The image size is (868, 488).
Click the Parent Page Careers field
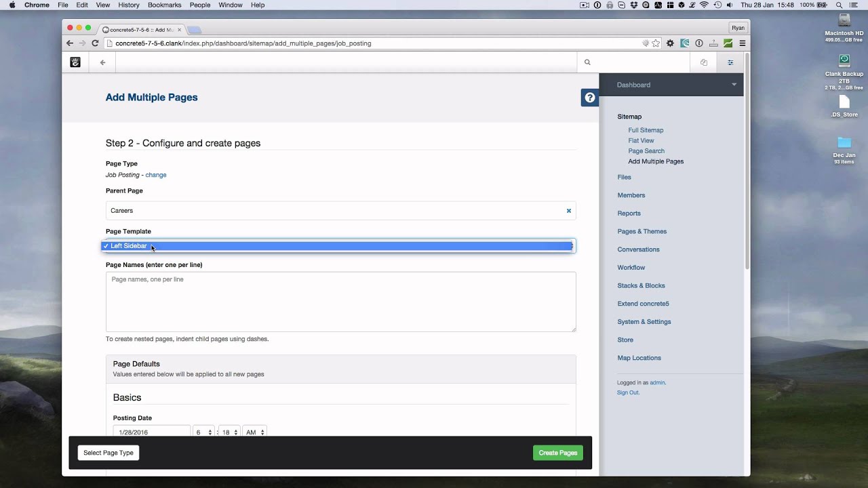click(x=341, y=211)
